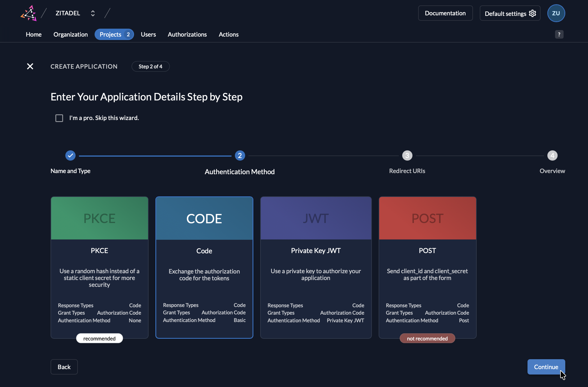Go back with the Back button
Screen dimensions: 588x387
[x=64, y=367]
